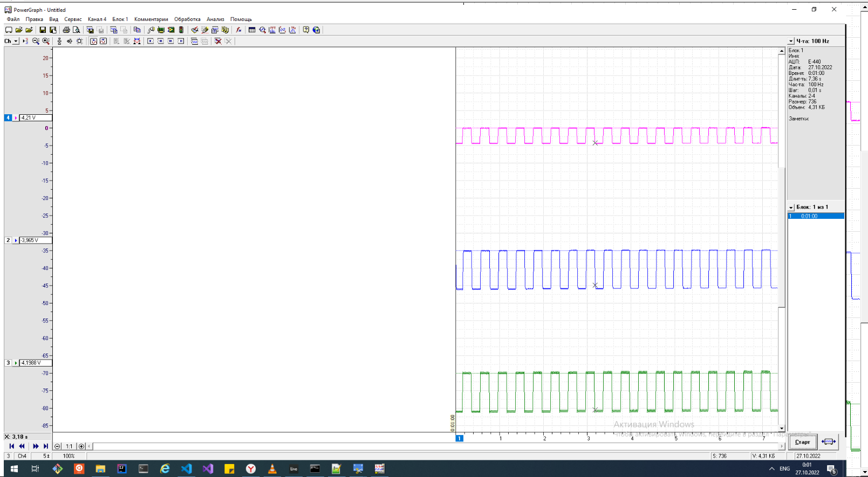
Task: Click the New file icon
Action: [9, 30]
